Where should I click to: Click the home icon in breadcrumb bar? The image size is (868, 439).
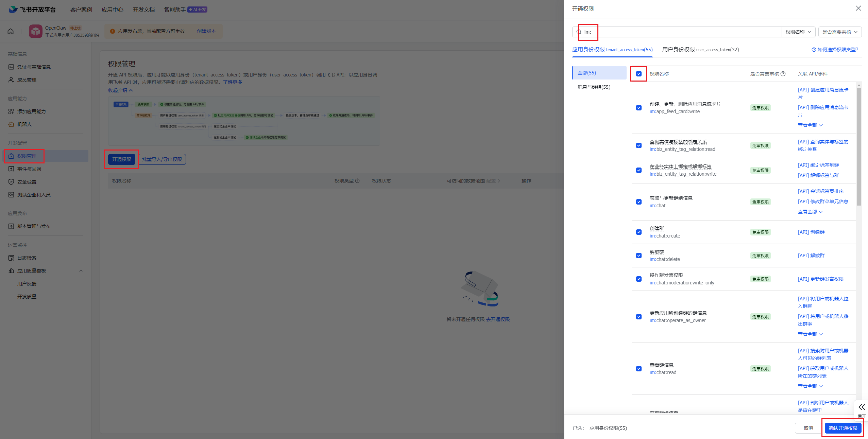[11, 31]
